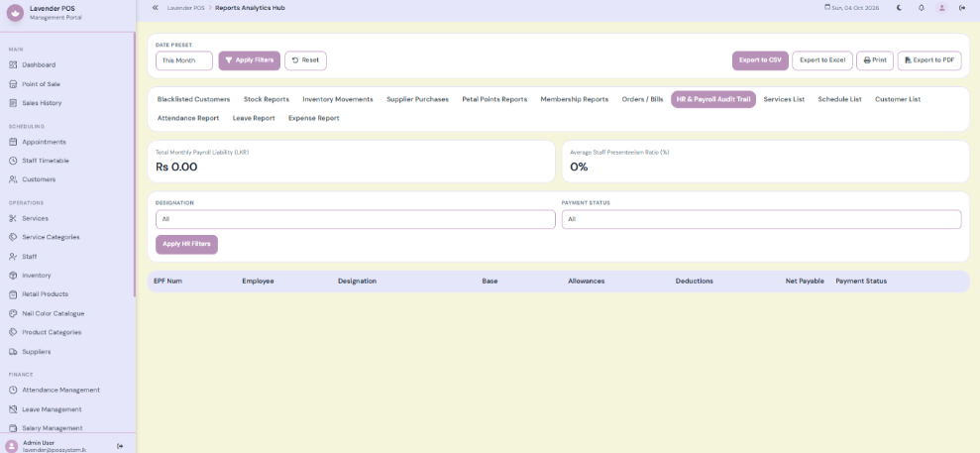Click the Sales History receipt icon

[x=13, y=103]
